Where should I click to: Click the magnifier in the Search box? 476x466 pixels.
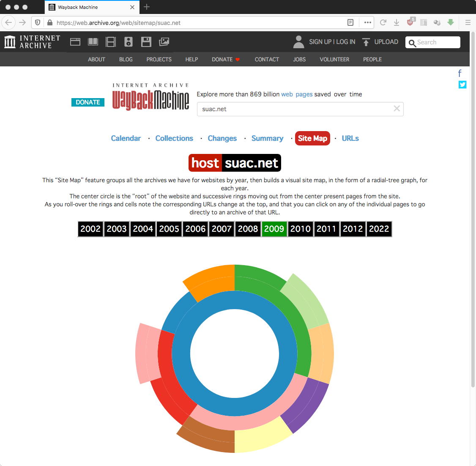point(412,43)
